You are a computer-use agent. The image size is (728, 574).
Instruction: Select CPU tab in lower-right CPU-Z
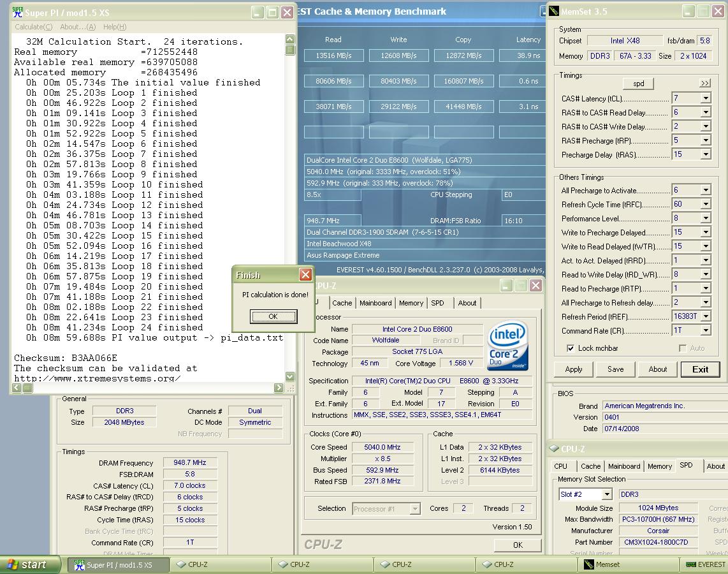coord(561,466)
